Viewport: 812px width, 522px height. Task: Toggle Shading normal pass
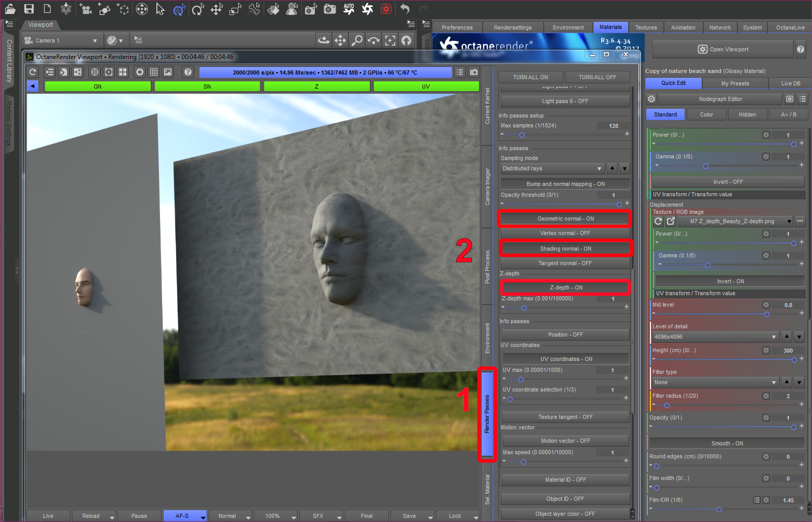pos(565,249)
